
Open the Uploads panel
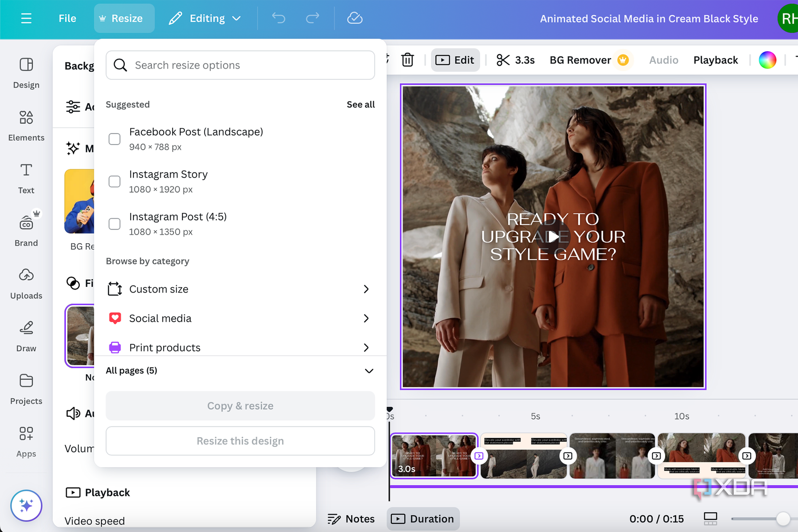[x=26, y=283]
